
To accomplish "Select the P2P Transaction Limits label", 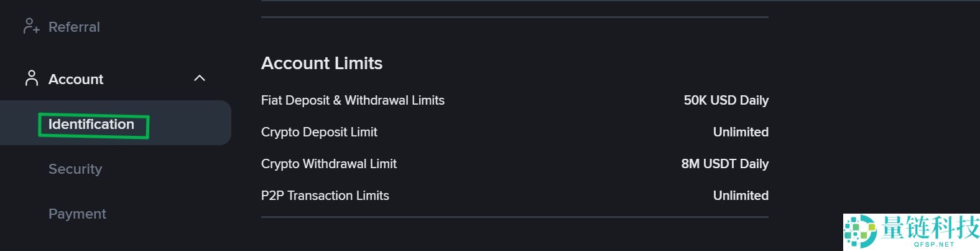I will click(325, 196).
